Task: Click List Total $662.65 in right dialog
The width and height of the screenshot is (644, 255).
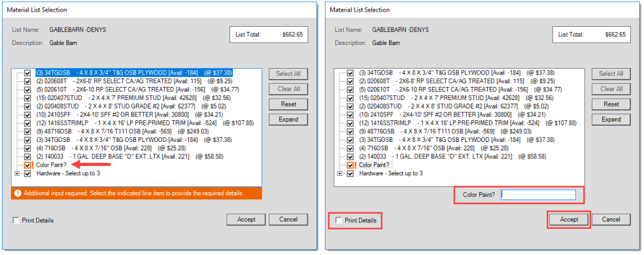Action: (x=592, y=35)
